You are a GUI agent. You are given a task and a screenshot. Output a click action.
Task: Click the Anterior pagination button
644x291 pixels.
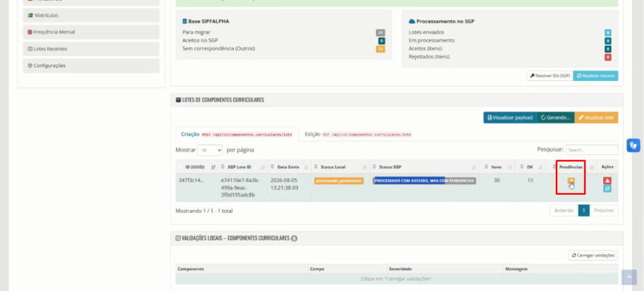(x=564, y=211)
